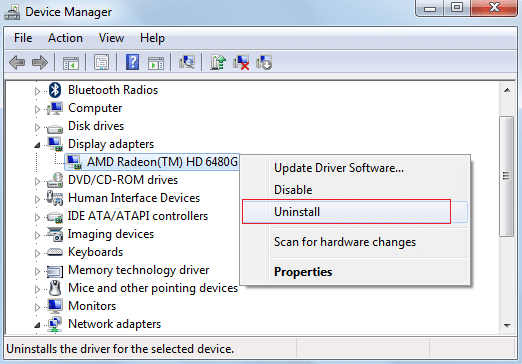Click the Update Driver Software toolbar icon
522x364 pixels.
218,62
